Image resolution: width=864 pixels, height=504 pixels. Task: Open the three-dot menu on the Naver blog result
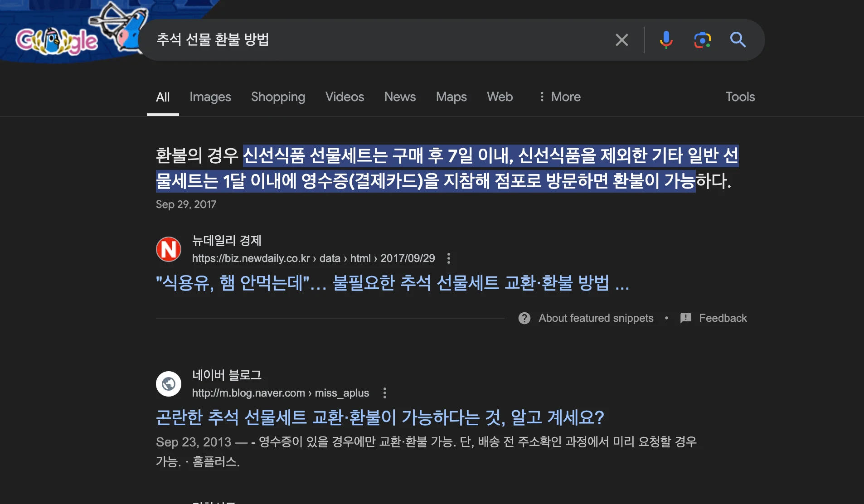[x=385, y=393]
